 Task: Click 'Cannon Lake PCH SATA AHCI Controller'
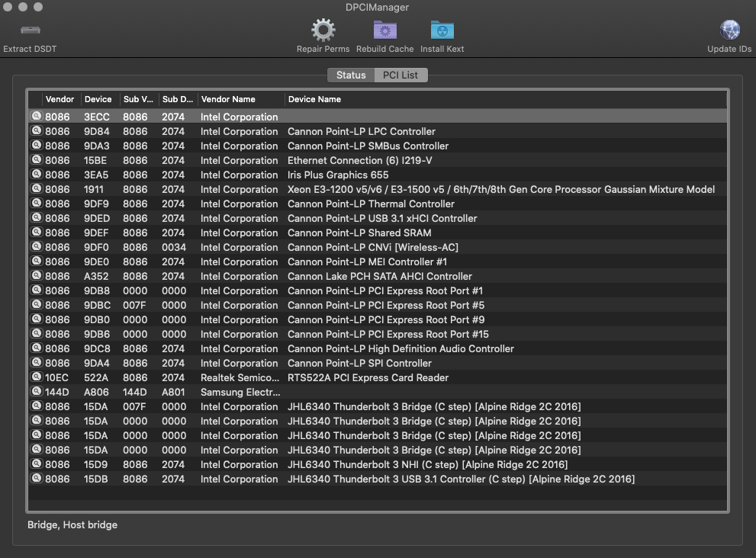tap(379, 276)
